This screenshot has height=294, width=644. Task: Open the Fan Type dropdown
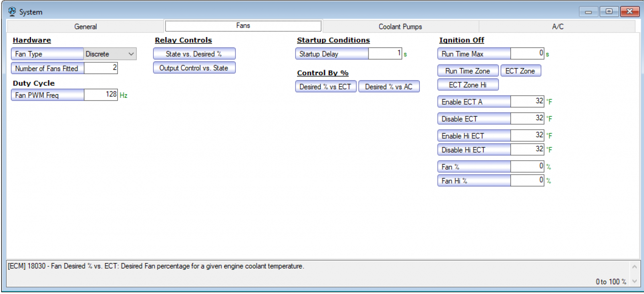(x=110, y=54)
